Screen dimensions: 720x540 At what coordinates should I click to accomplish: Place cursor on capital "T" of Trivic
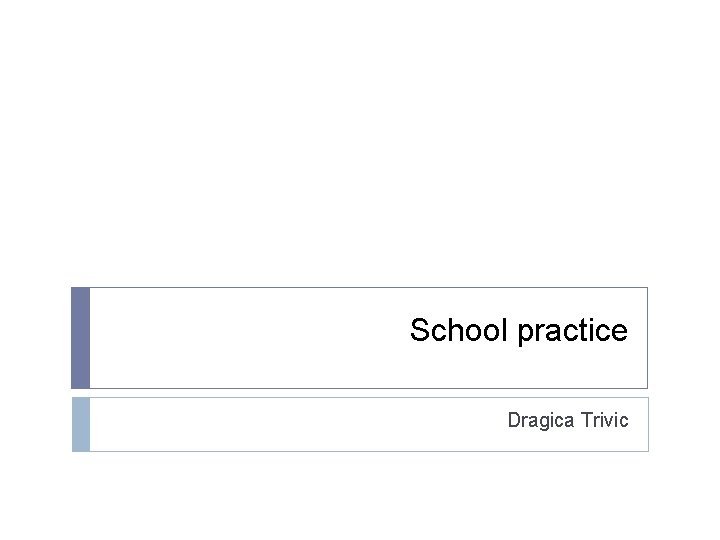pos(586,420)
